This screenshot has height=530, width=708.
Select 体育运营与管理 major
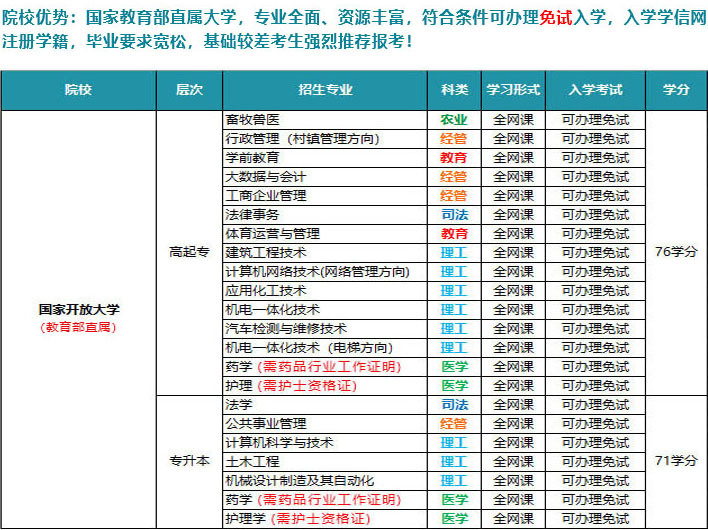[273, 233]
